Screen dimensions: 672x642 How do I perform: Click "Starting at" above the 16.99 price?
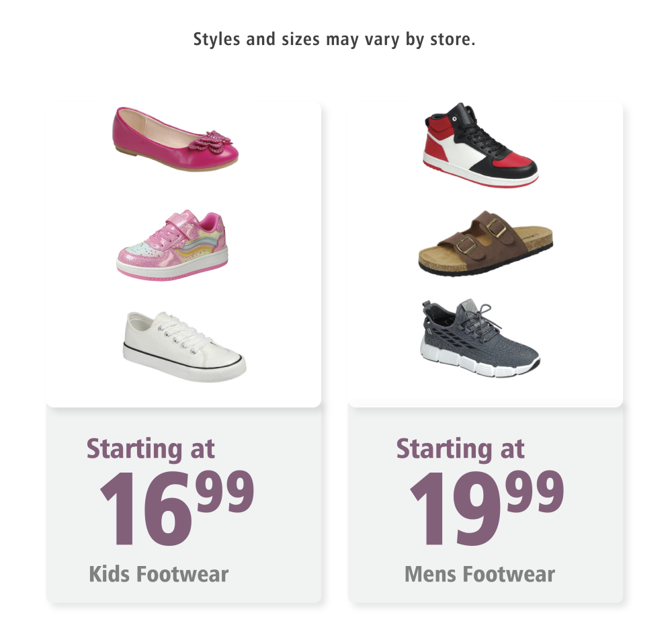pyautogui.click(x=151, y=448)
